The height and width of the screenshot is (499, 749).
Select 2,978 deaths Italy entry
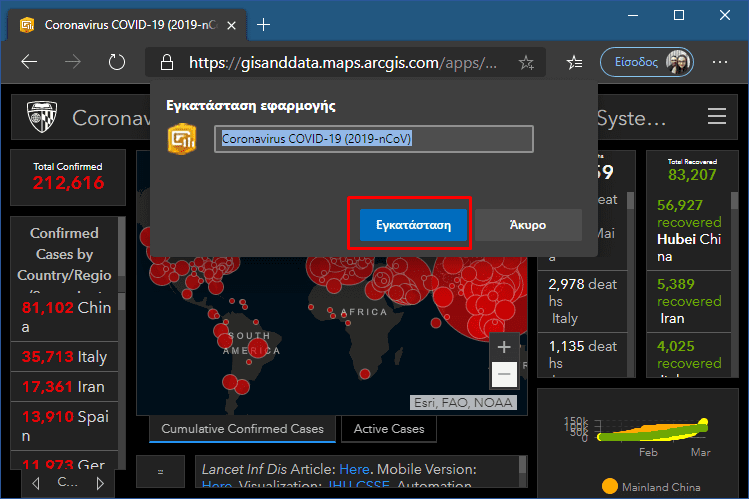pyautogui.click(x=582, y=301)
